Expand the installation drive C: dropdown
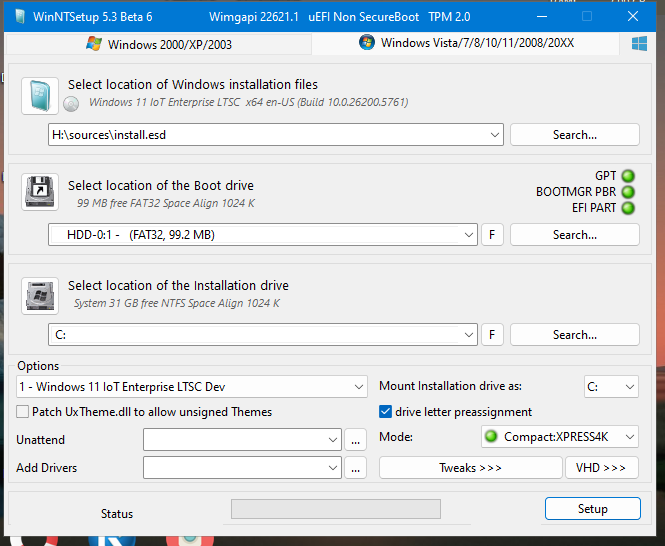 (469, 335)
